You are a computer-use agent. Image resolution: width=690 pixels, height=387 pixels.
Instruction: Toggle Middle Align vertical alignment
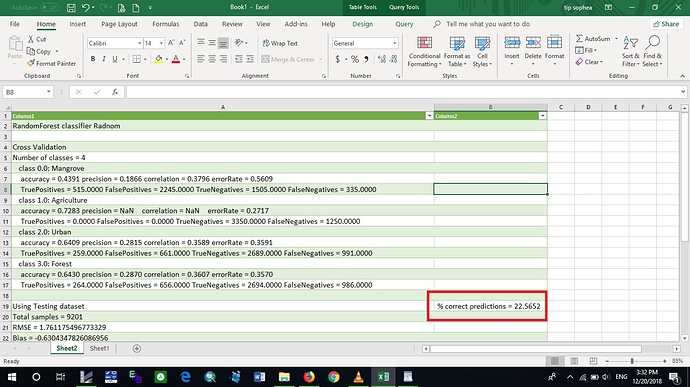coord(212,43)
